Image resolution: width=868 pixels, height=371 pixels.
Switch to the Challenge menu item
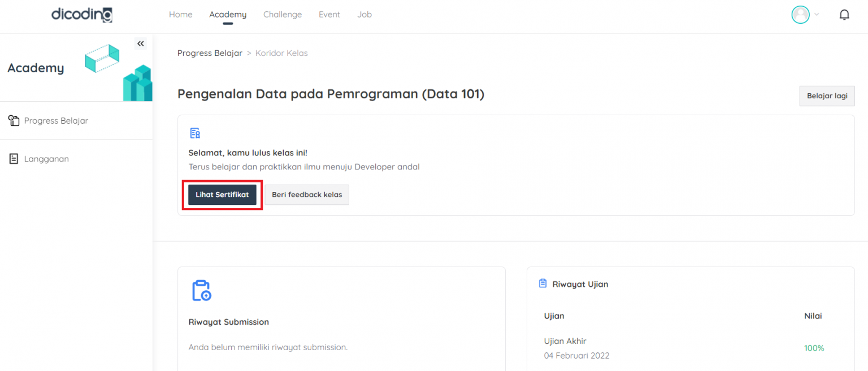[x=282, y=14]
